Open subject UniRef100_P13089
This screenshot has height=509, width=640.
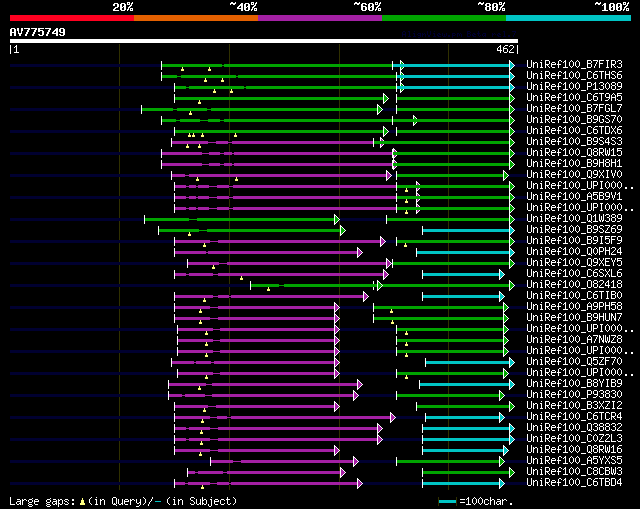point(574,87)
